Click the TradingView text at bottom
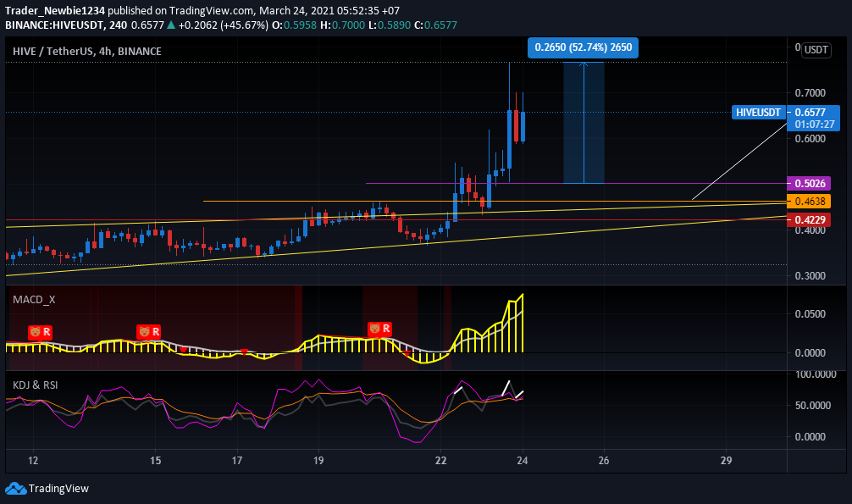Image resolution: width=852 pixels, height=504 pixels. [x=58, y=488]
